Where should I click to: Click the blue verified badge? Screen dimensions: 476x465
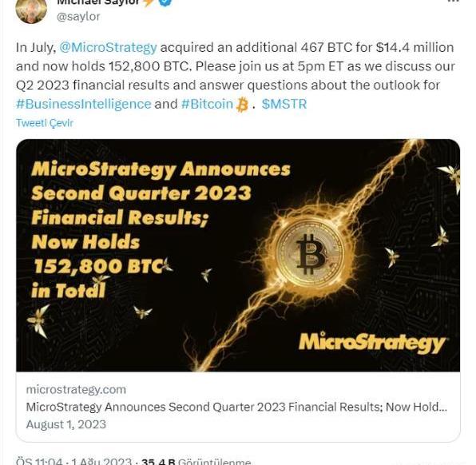click(166, 2)
